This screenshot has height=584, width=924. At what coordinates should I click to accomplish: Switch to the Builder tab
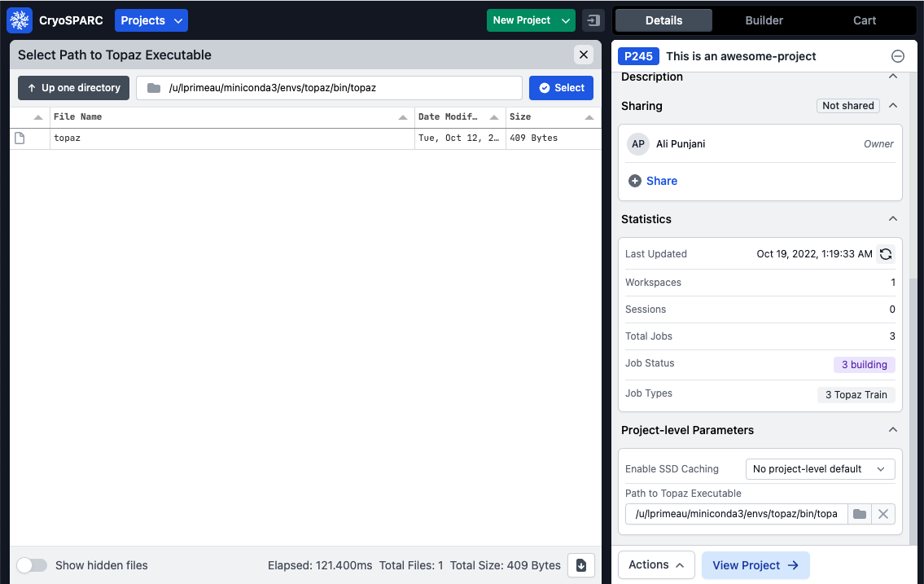pyautogui.click(x=764, y=20)
